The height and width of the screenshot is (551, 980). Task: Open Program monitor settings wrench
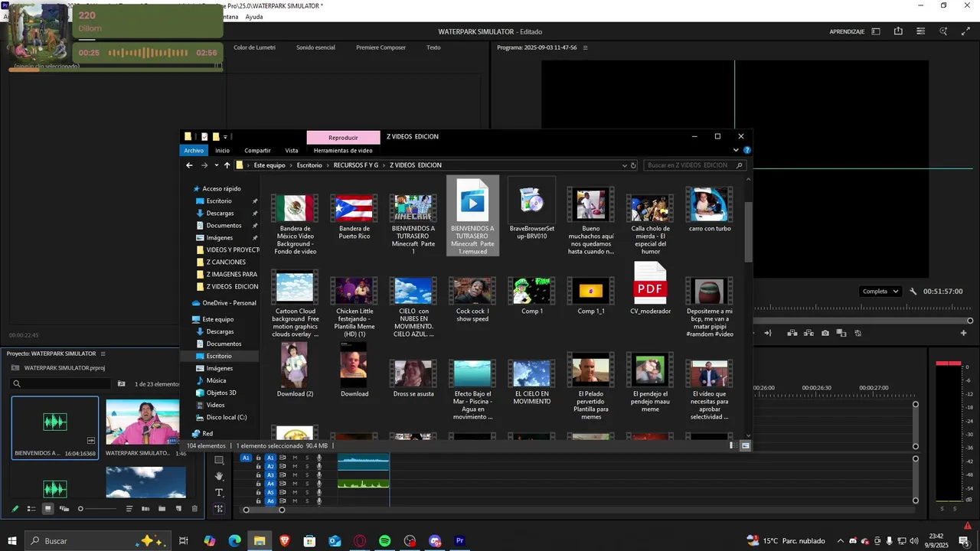(x=913, y=292)
